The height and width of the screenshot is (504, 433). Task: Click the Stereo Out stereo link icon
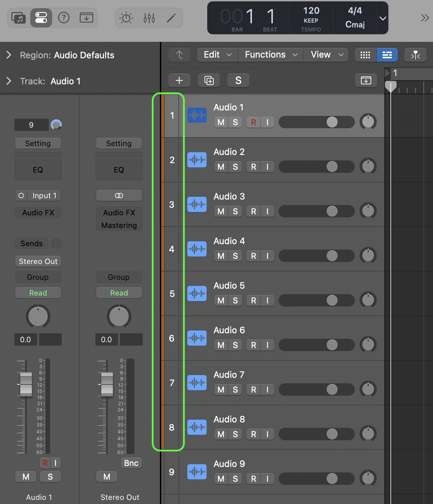click(119, 195)
